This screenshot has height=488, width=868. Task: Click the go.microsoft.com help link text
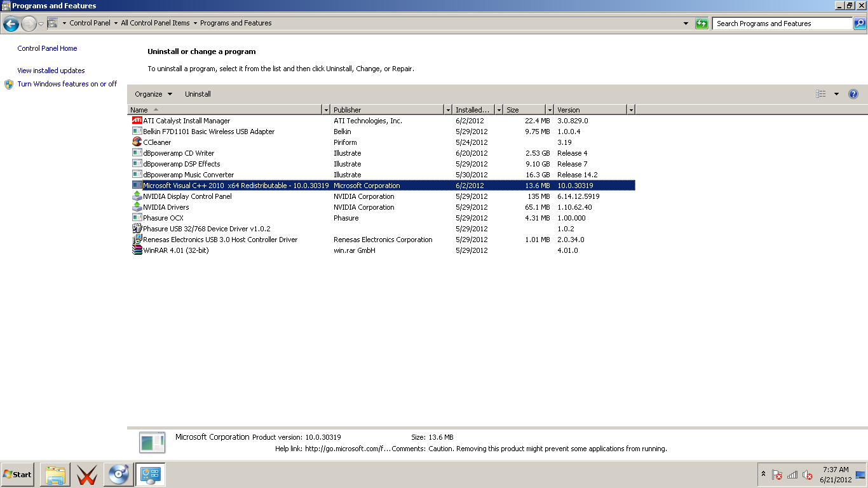tap(348, 449)
